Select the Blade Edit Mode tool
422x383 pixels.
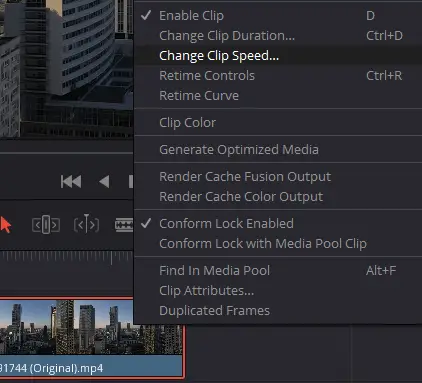124,225
